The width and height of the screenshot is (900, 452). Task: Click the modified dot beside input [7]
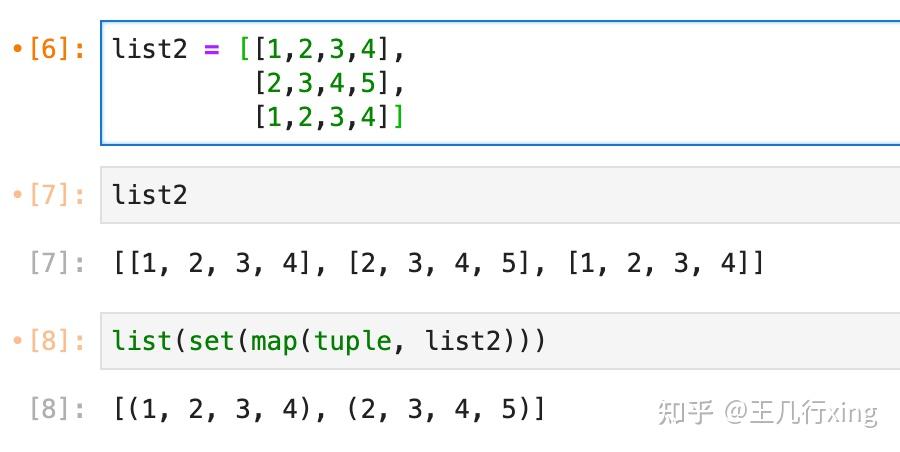[x=17, y=195]
